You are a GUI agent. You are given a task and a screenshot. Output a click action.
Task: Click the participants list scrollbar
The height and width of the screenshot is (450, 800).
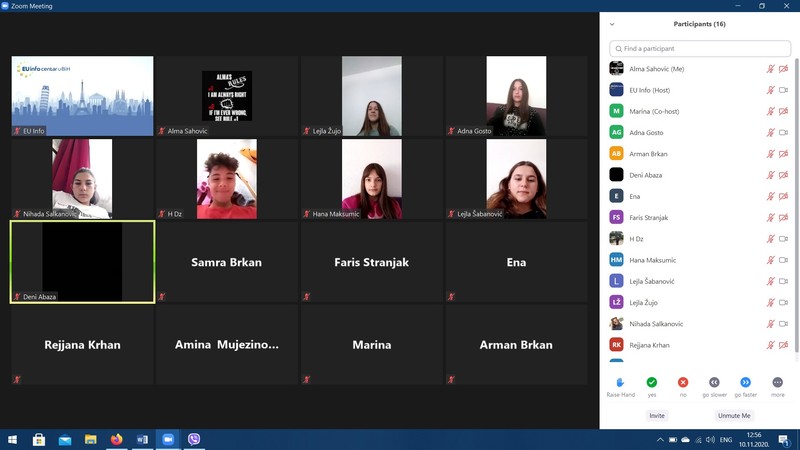[796, 200]
